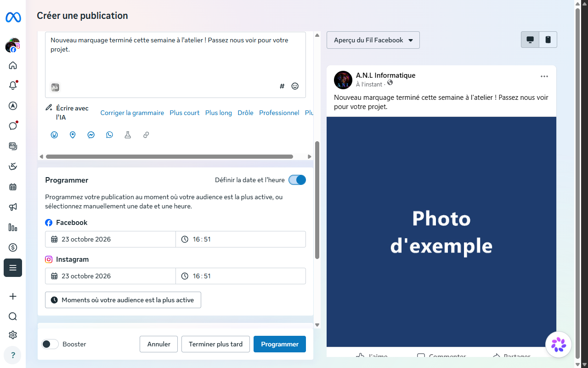Open the Home icon in sidebar

[x=13, y=65]
